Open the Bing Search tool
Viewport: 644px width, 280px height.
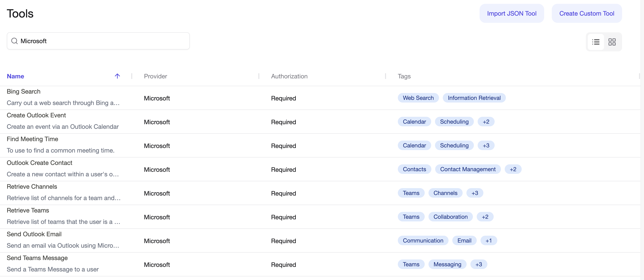23,91
